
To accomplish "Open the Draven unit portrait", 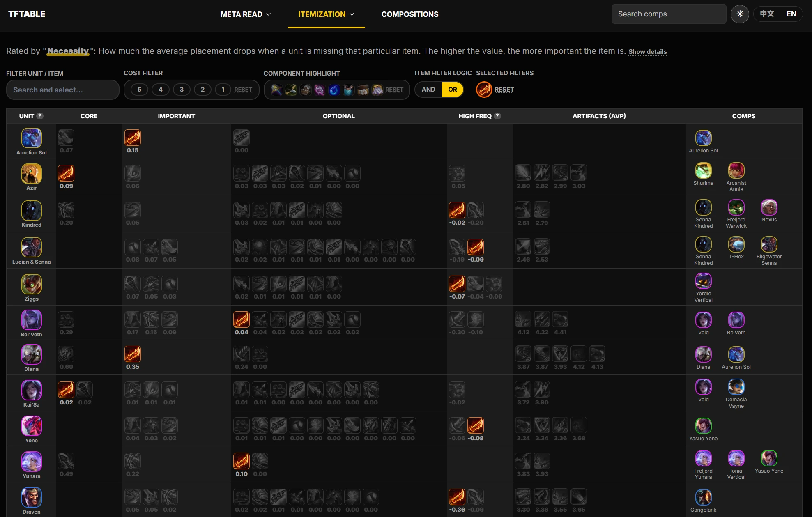I will coord(32,497).
